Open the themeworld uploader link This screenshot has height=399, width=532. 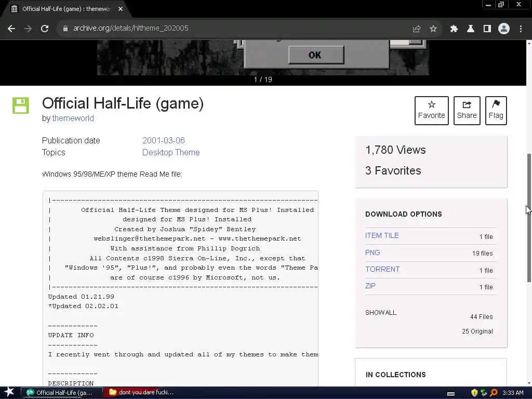pos(73,118)
